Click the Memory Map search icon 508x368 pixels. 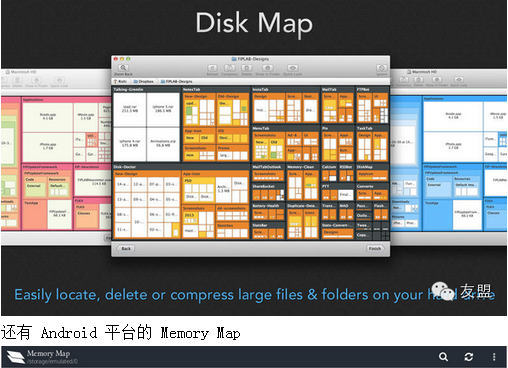[443, 357]
